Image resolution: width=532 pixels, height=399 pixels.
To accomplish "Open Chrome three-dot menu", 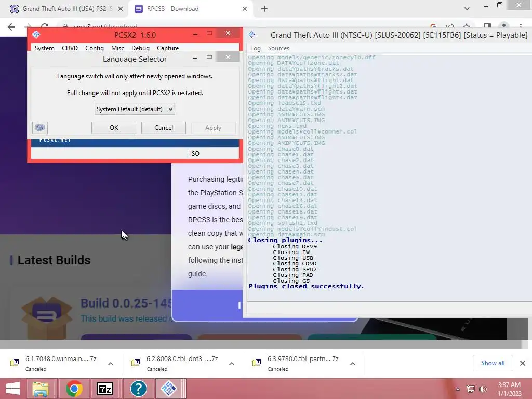I will click(521, 26).
